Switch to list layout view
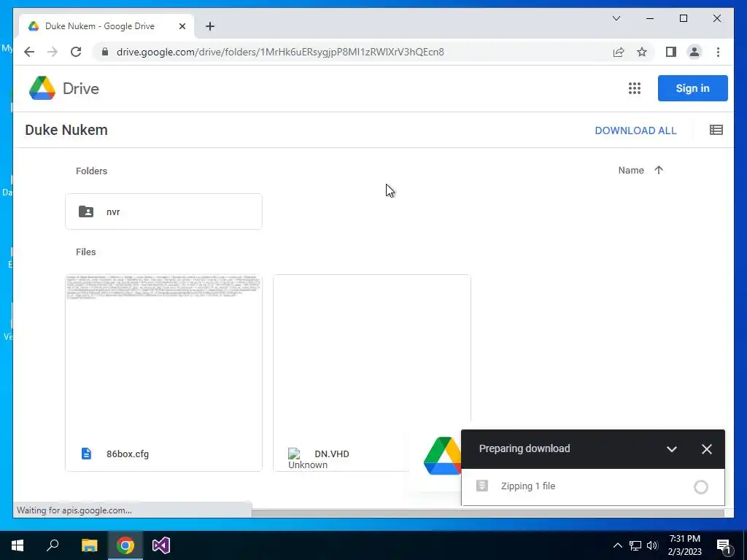747x560 pixels. point(716,130)
